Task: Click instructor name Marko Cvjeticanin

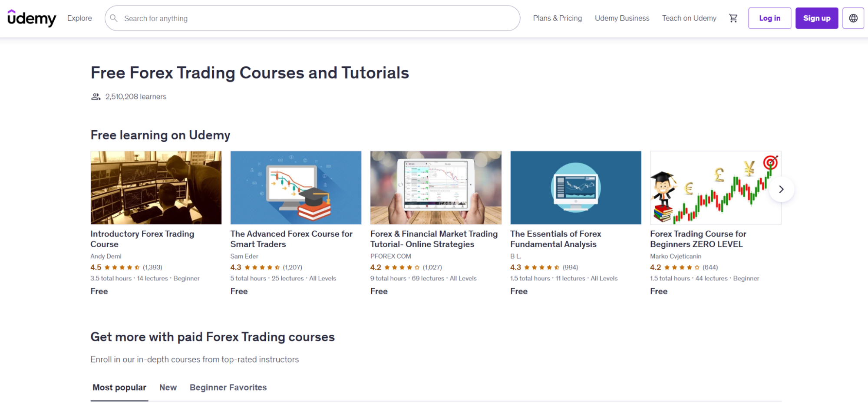Action: pos(676,257)
